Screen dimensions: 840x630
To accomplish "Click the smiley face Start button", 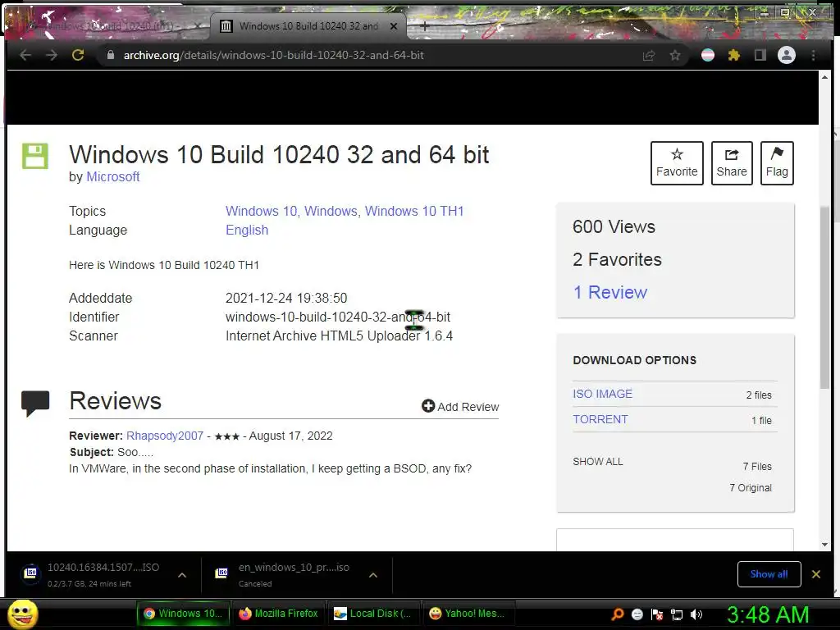I will (x=23, y=614).
